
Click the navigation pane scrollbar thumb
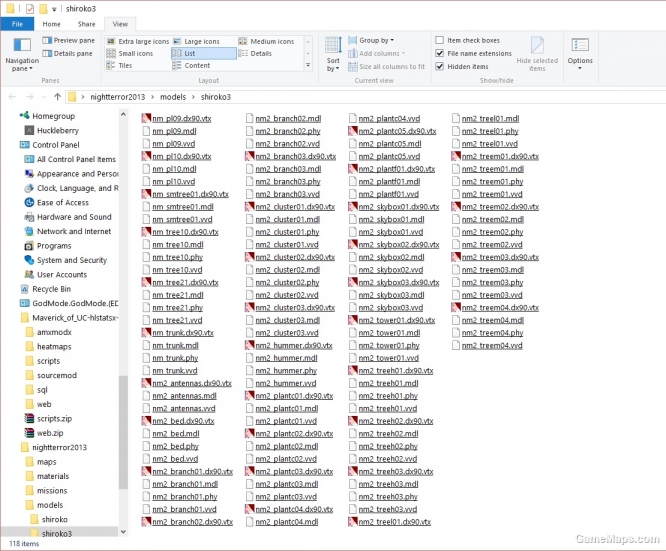123,432
